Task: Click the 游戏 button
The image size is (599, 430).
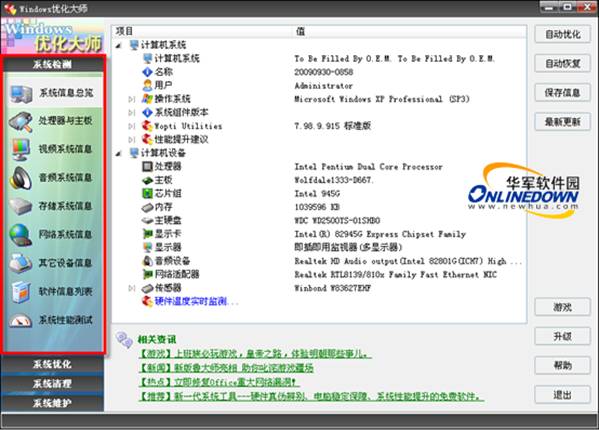Action: tap(562, 307)
